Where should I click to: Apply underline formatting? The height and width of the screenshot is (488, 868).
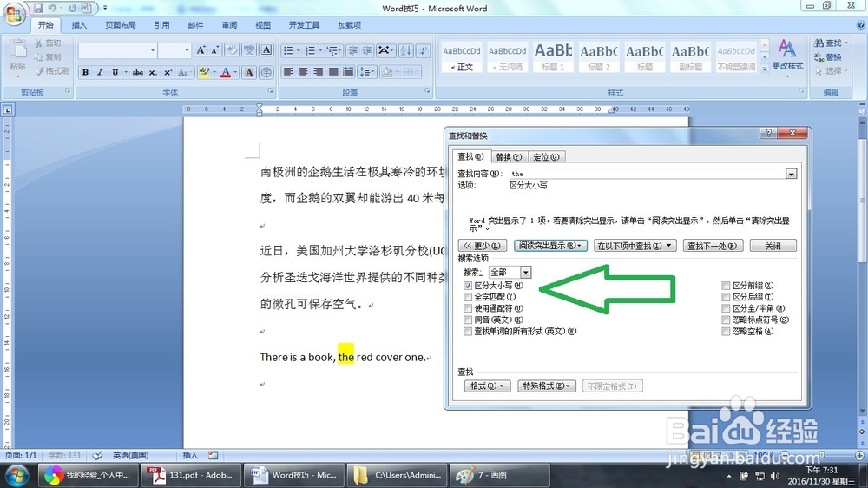click(115, 72)
